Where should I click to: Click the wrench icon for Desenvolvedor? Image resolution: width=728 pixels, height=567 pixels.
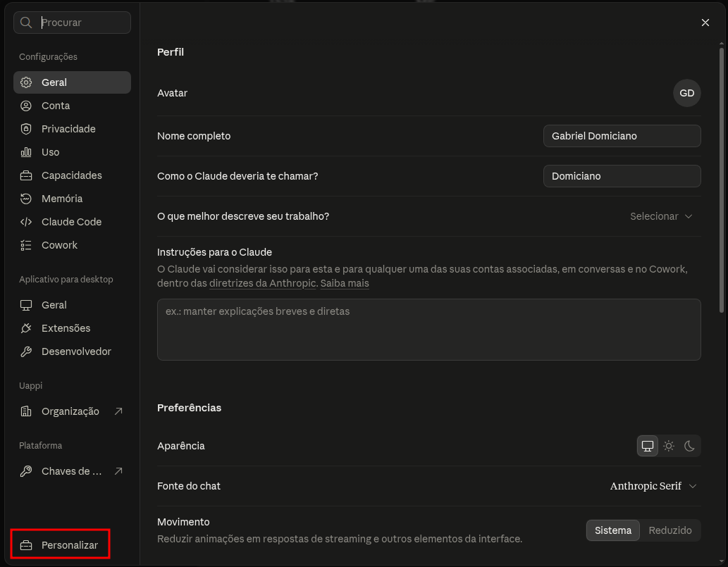pos(26,351)
